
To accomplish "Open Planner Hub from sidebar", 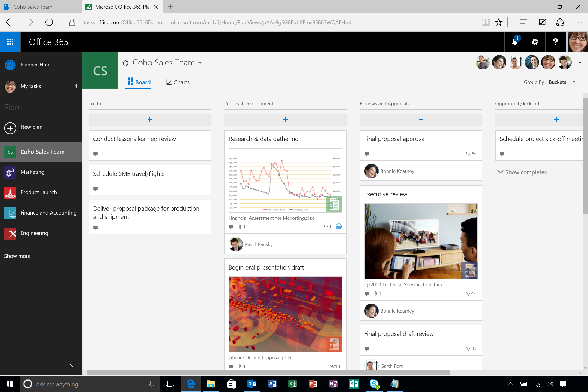I will tap(35, 65).
